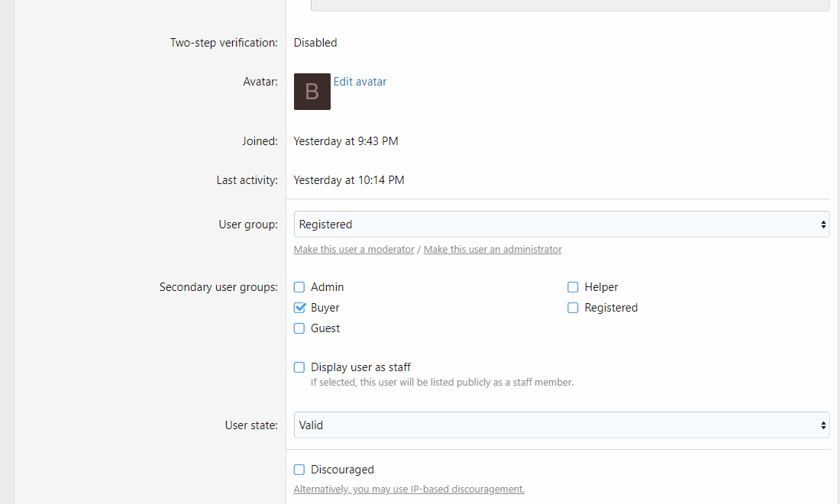Click the Secondary user groups label

pos(218,287)
